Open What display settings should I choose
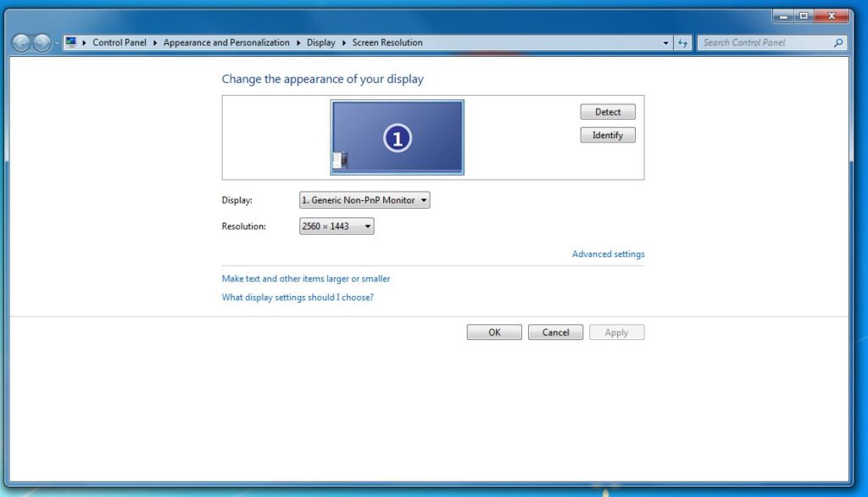 pyautogui.click(x=298, y=298)
